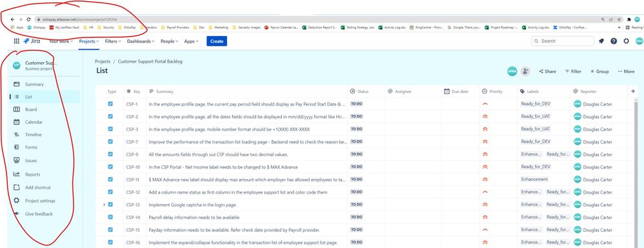Click Douglas Carter's avatar in the CSP-3 row
Screen dimensions: 644x248
click(578, 129)
